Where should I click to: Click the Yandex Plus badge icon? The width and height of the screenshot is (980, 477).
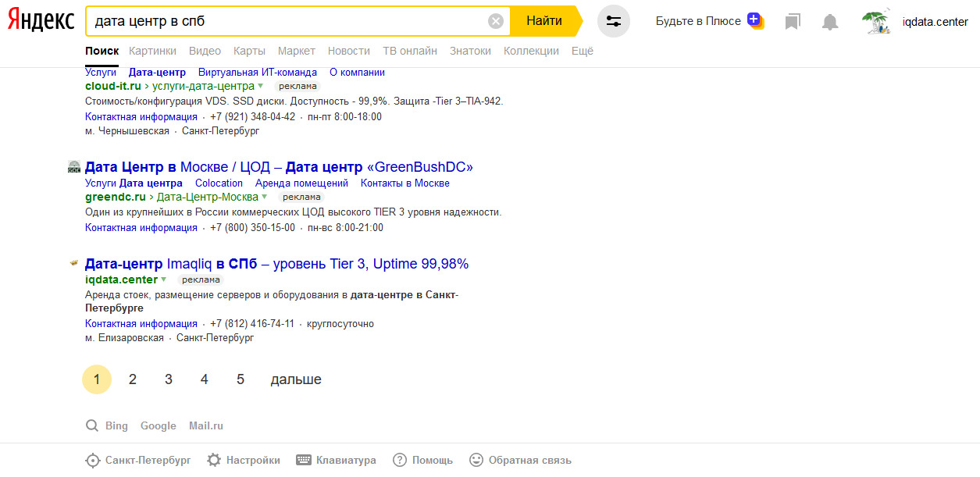coord(755,20)
